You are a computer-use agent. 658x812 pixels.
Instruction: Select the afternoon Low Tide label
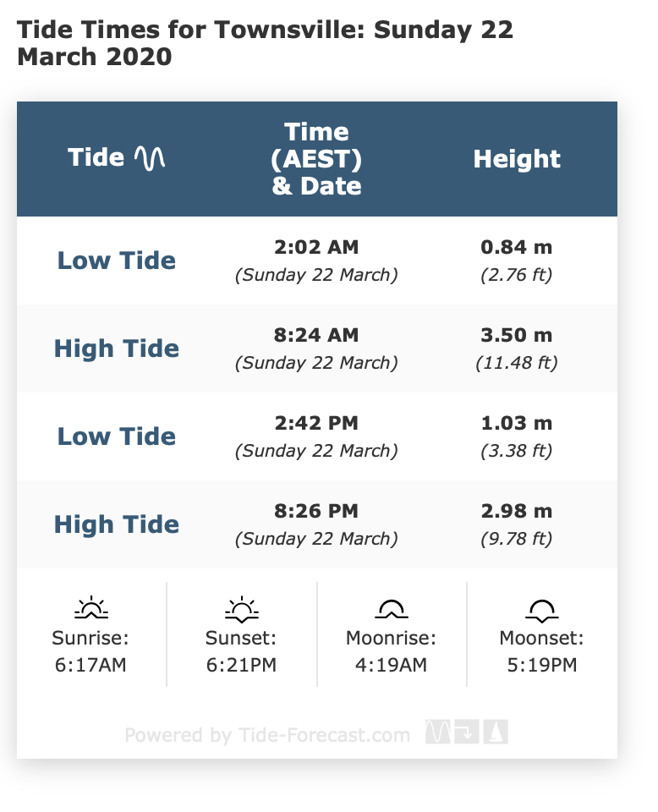click(117, 436)
